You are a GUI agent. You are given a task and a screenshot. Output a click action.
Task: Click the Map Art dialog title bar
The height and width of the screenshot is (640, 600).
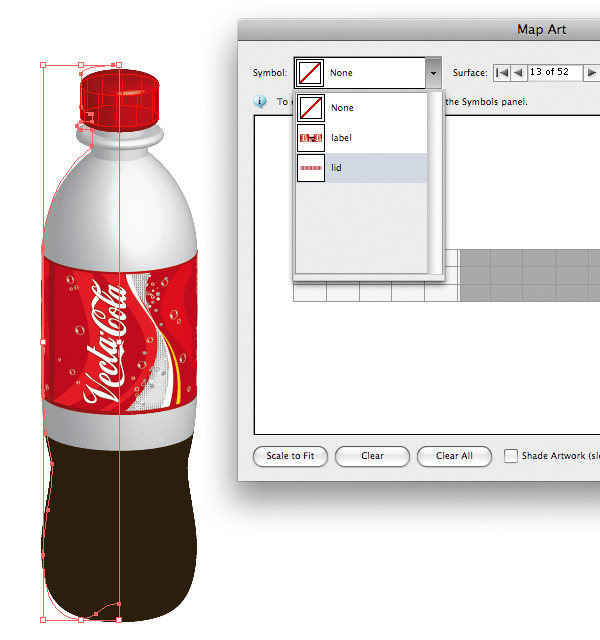tap(419, 29)
